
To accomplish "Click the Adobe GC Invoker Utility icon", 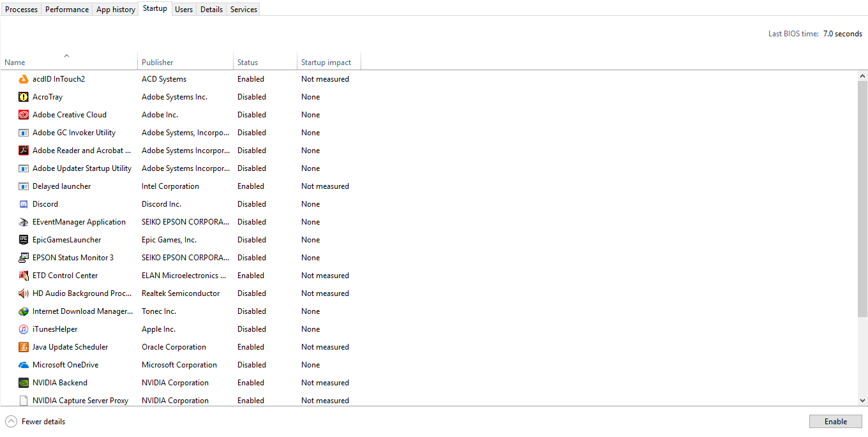I will (x=24, y=133).
